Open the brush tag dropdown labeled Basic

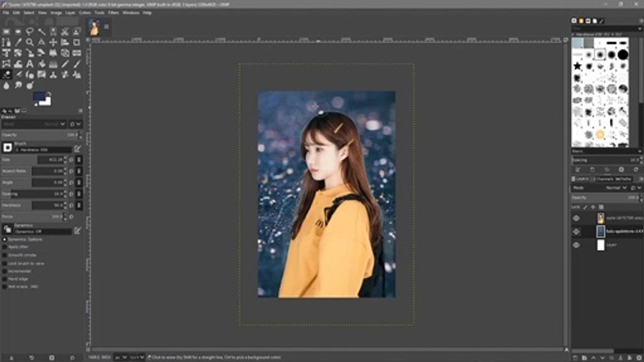607,151
